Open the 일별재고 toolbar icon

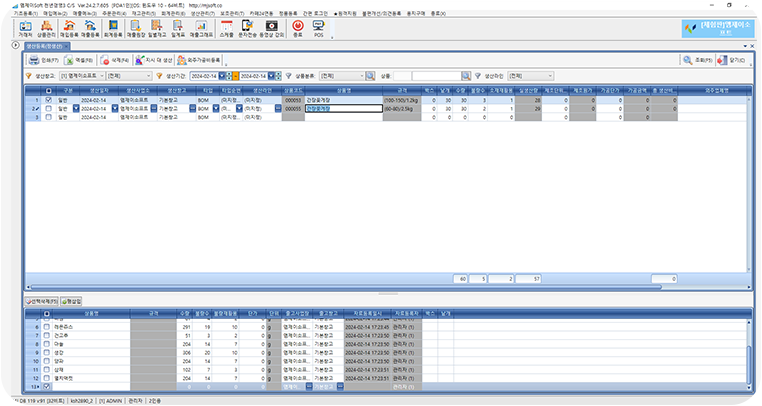click(157, 29)
